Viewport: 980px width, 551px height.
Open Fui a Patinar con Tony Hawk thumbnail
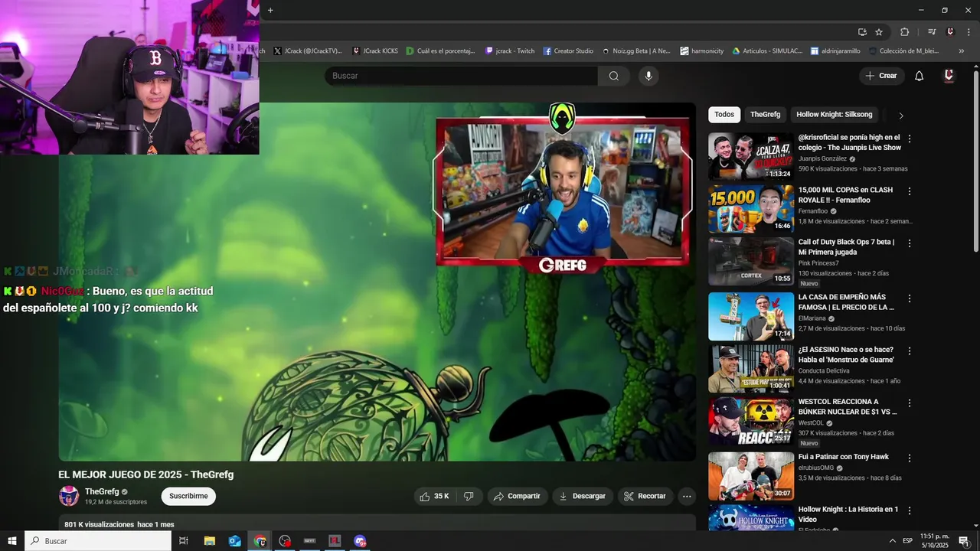coord(751,476)
